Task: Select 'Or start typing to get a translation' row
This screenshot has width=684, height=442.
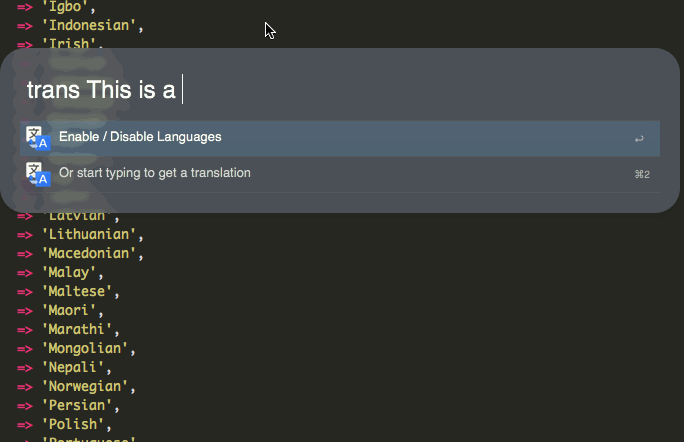Action: tap(154, 173)
